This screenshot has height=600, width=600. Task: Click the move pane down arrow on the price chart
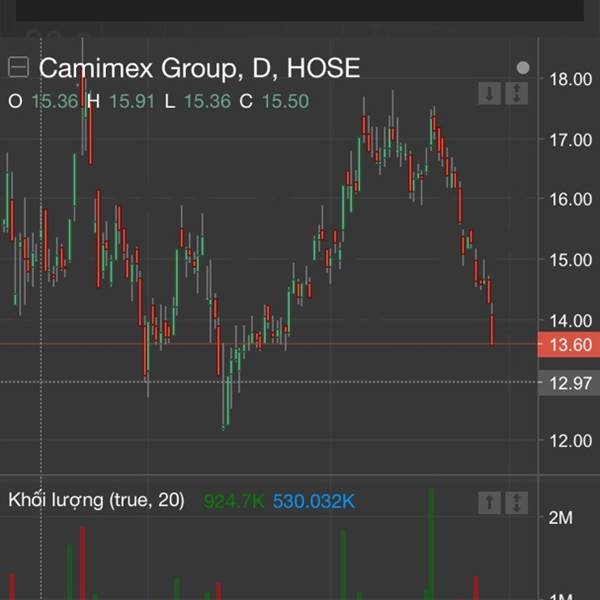[489, 93]
